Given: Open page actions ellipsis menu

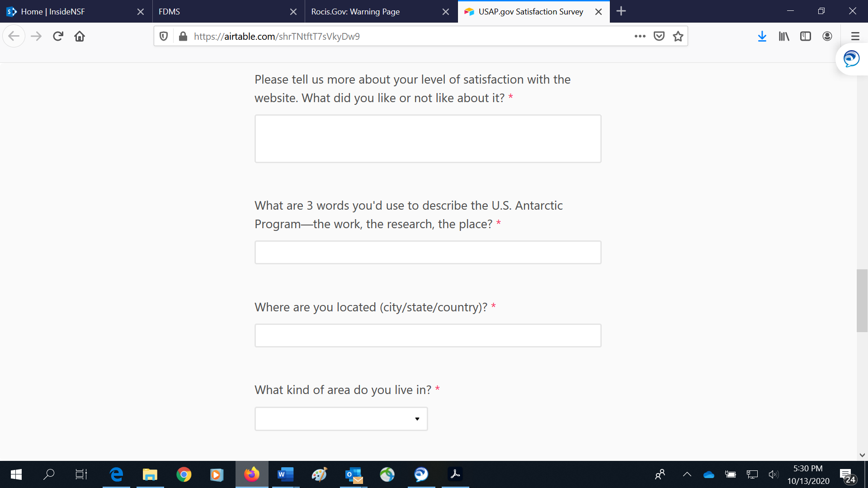Looking at the screenshot, I should point(640,36).
